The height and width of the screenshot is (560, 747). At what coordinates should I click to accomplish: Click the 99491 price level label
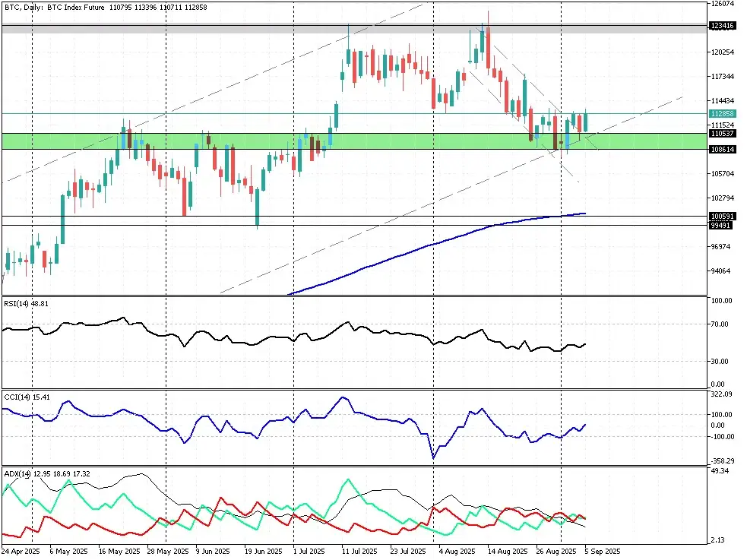pyautogui.click(x=721, y=225)
